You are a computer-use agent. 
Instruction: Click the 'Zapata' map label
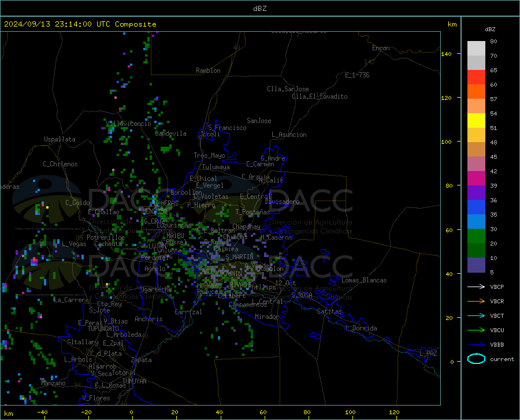(142, 360)
